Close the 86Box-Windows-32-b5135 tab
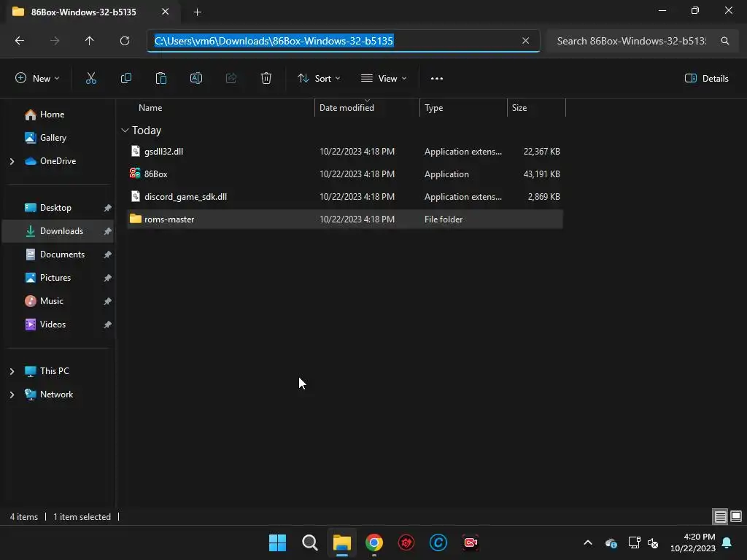The height and width of the screenshot is (560, 747). [x=165, y=12]
